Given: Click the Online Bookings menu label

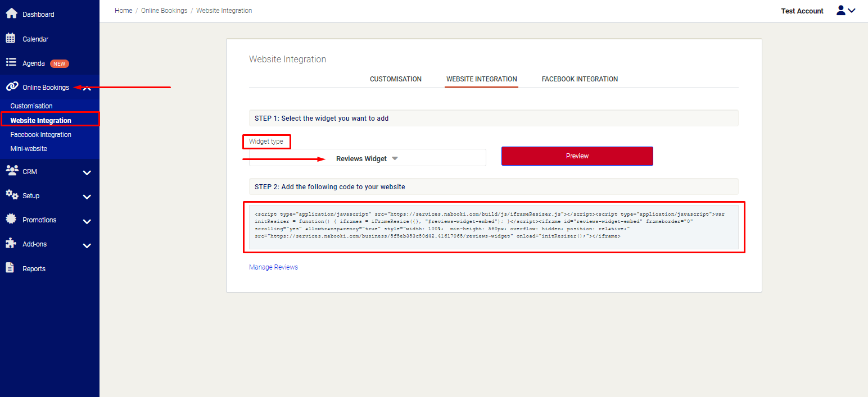Looking at the screenshot, I should [x=46, y=88].
